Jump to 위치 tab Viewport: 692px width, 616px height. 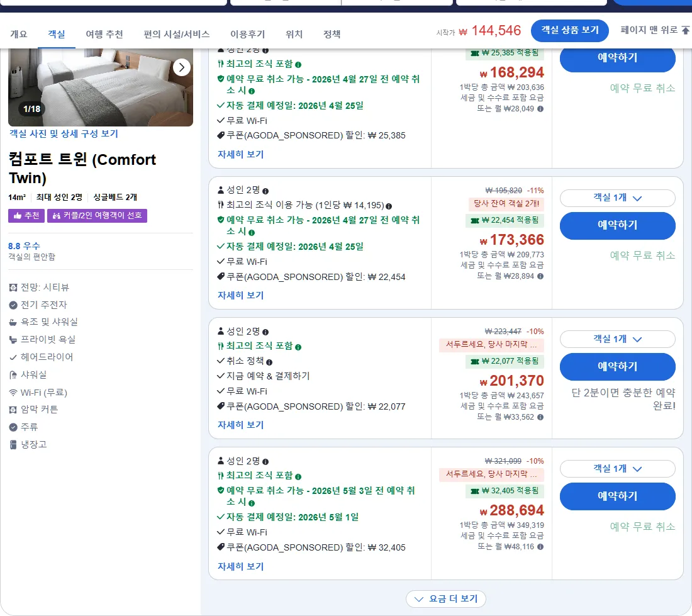pos(294,34)
